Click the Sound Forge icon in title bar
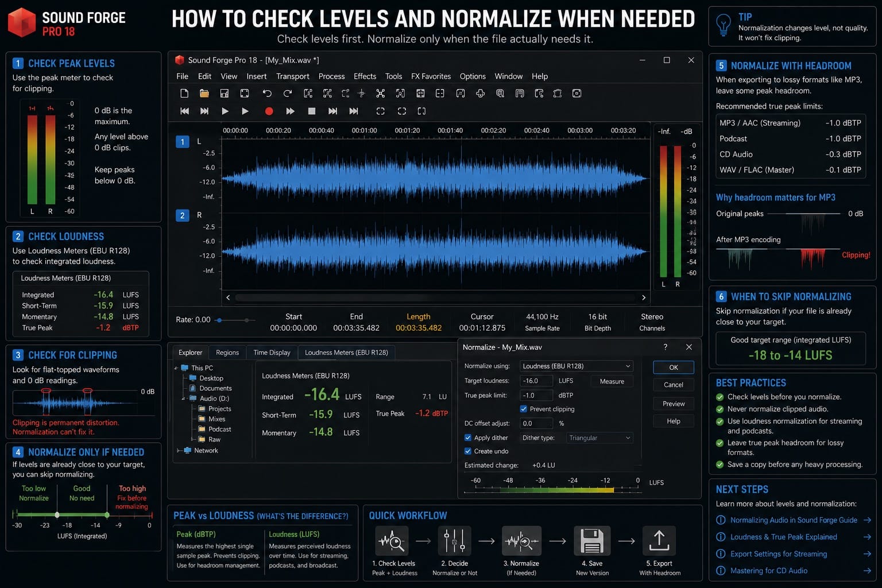 (179, 60)
